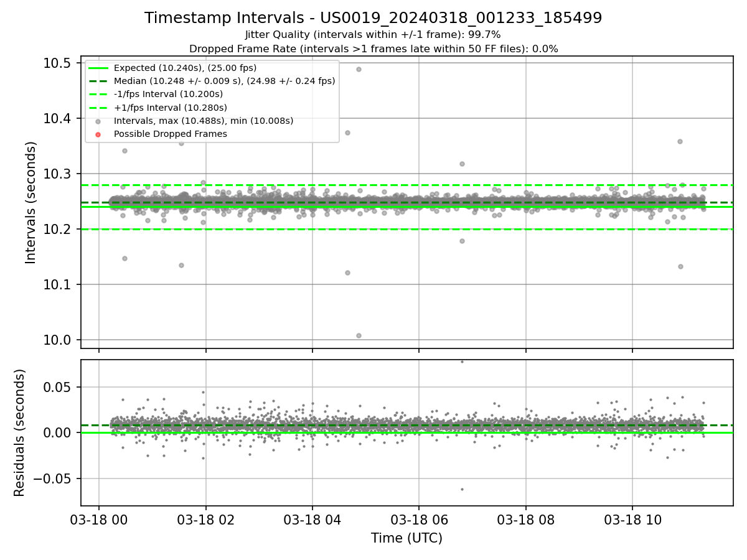Select legend entry 'Possible Dropped Frames'
The image size is (747, 560).
click(x=171, y=134)
